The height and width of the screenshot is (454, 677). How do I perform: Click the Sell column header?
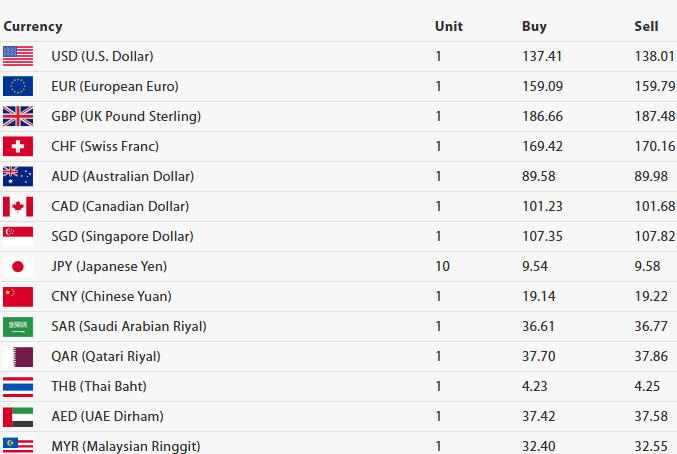646,27
